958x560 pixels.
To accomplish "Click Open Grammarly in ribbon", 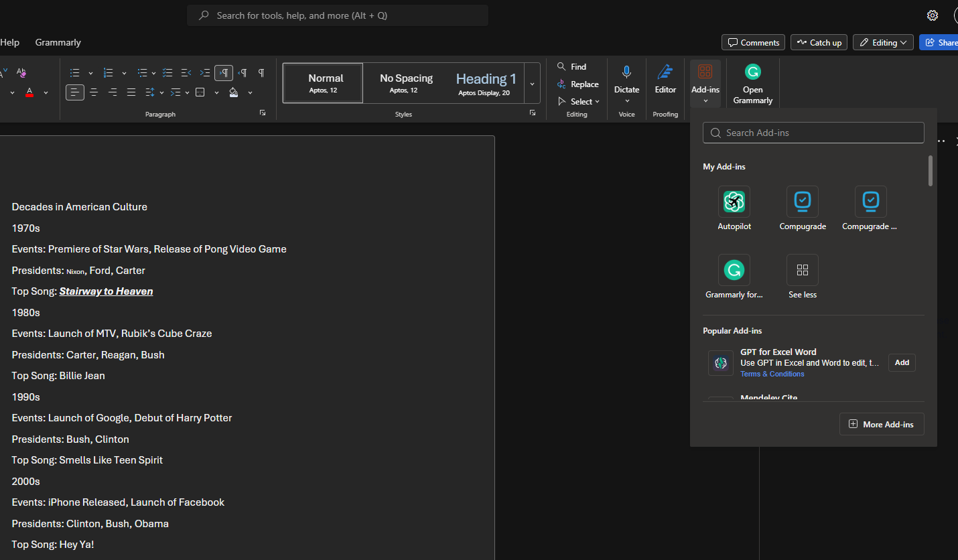I will point(753,83).
